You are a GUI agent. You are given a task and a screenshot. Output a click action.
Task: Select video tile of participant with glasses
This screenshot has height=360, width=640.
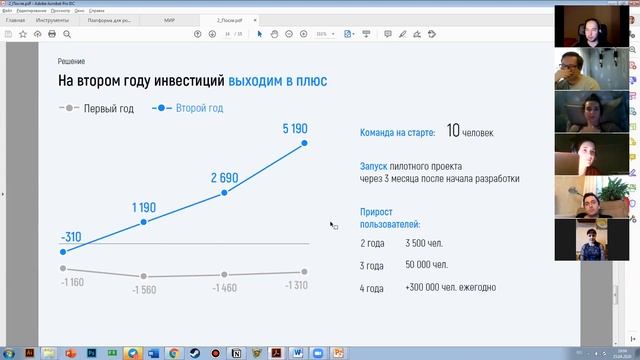592,69
